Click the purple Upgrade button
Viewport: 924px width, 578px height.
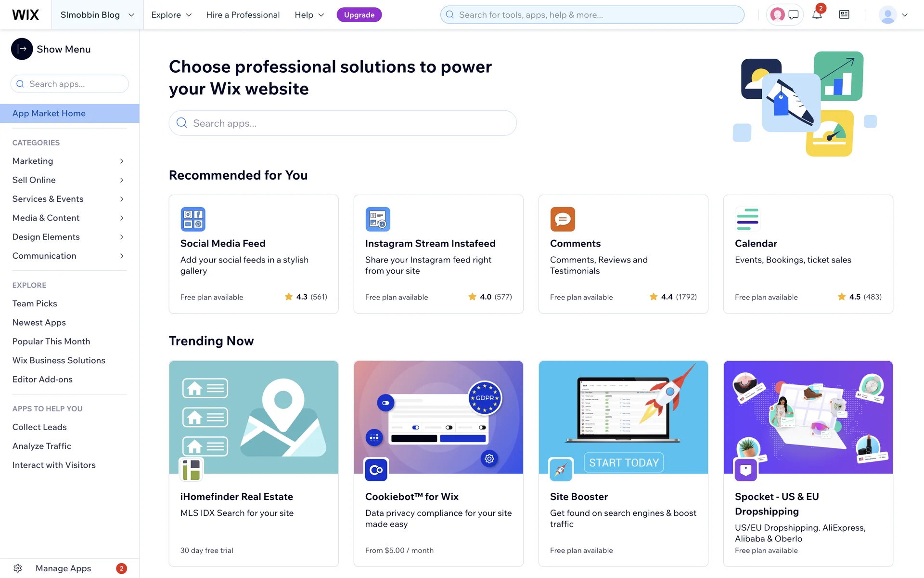[359, 15]
